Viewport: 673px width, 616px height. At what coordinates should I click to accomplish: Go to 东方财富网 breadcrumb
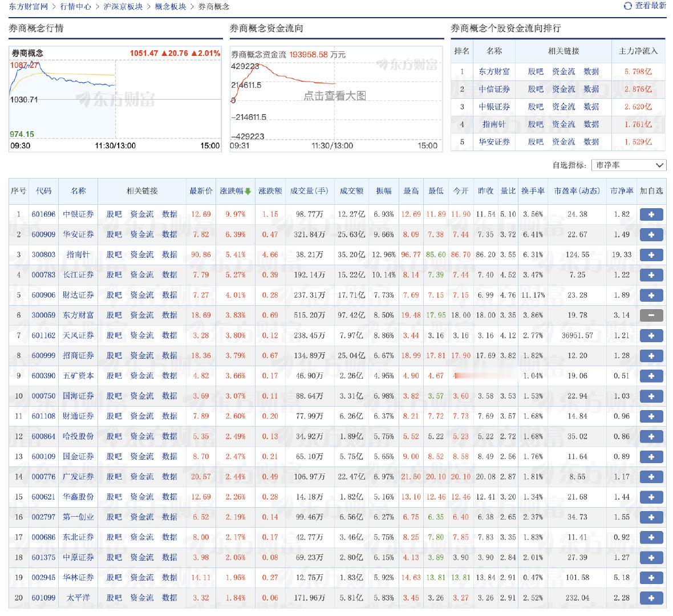(x=29, y=6)
